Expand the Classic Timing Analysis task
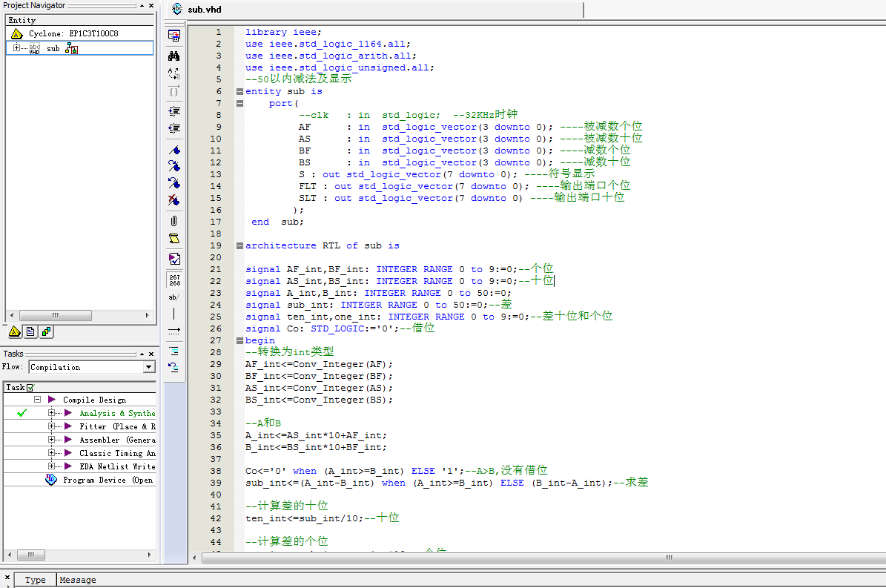Viewport: 886px width, 588px height. pos(51,453)
